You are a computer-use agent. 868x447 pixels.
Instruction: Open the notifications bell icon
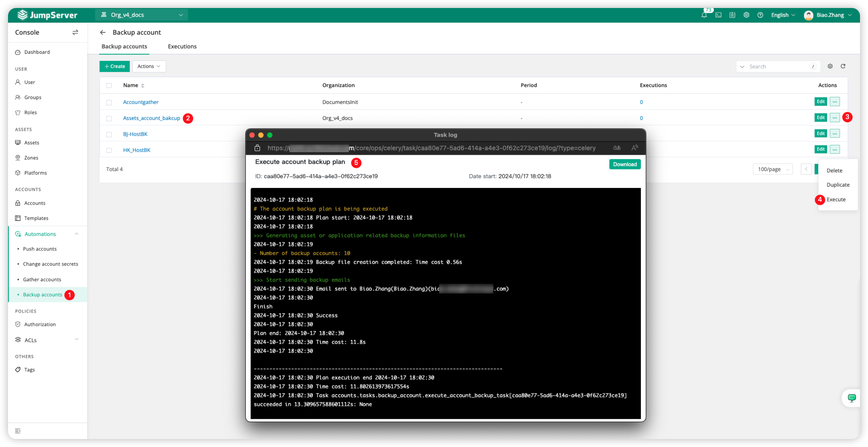704,15
